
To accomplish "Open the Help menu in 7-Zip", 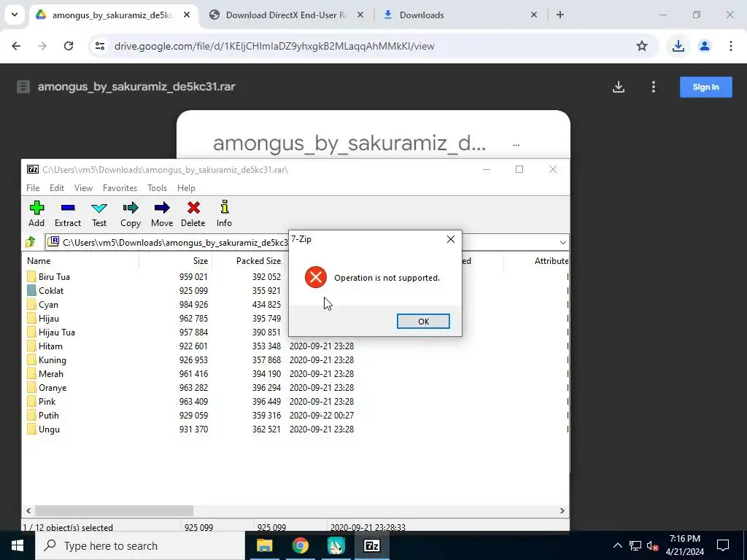I will click(186, 188).
